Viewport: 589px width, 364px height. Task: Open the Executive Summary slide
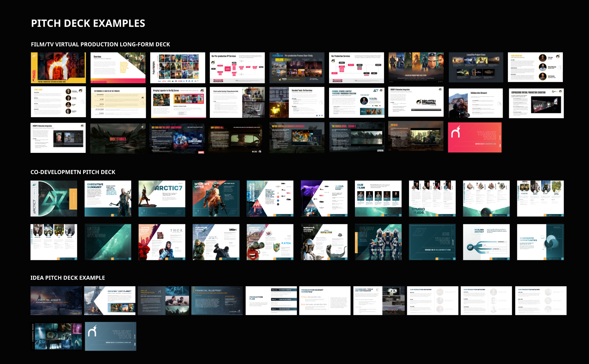click(108, 198)
